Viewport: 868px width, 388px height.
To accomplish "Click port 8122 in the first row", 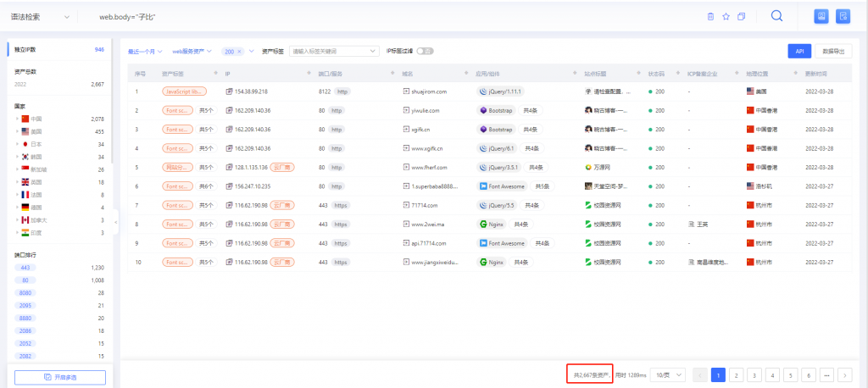I will click(325, 91).
